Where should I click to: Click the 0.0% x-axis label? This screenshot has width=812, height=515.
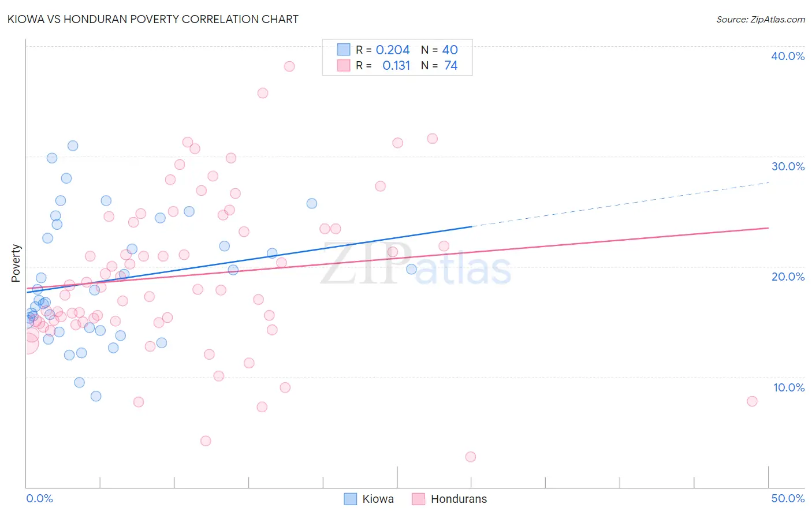pos(39,498)
